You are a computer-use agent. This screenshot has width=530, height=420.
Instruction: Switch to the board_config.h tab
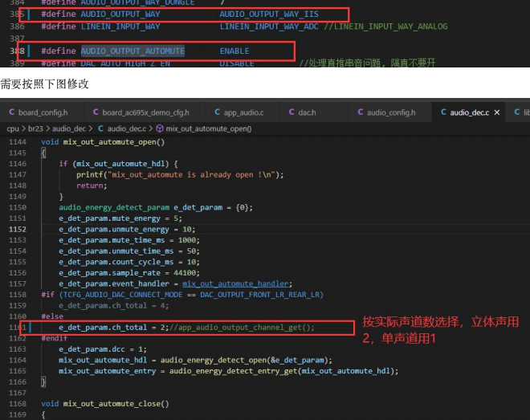(39, 112)
